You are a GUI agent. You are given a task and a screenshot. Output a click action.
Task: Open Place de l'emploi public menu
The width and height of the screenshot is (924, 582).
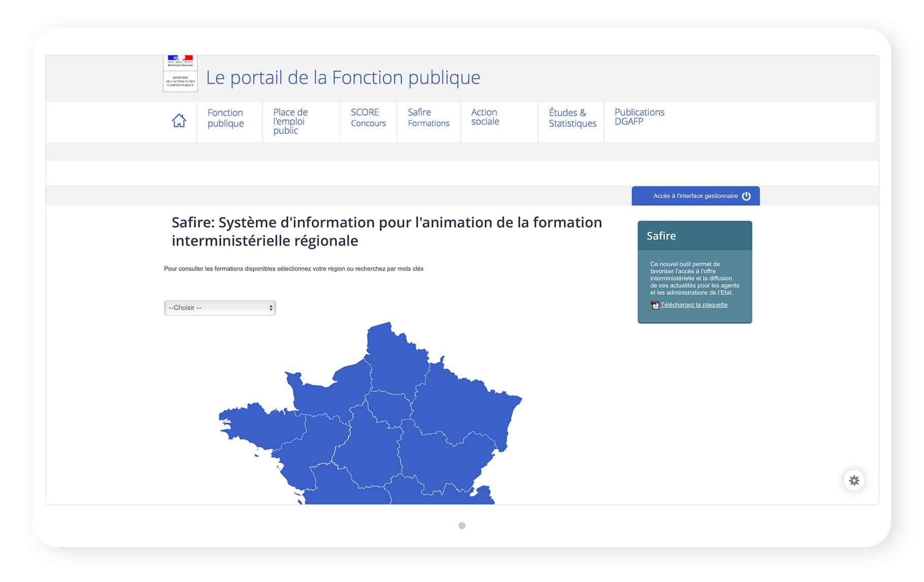pyautogui.click(x=290, y=121)
